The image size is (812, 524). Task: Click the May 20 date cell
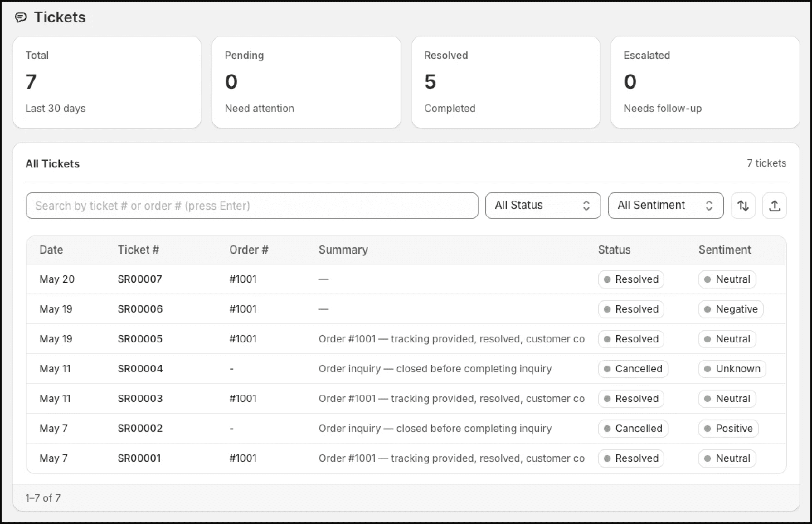tap(57, 279)
